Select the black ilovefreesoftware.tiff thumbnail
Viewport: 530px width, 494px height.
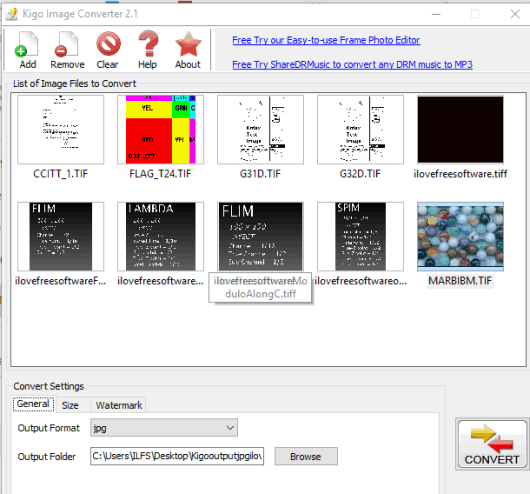point(460,130)
